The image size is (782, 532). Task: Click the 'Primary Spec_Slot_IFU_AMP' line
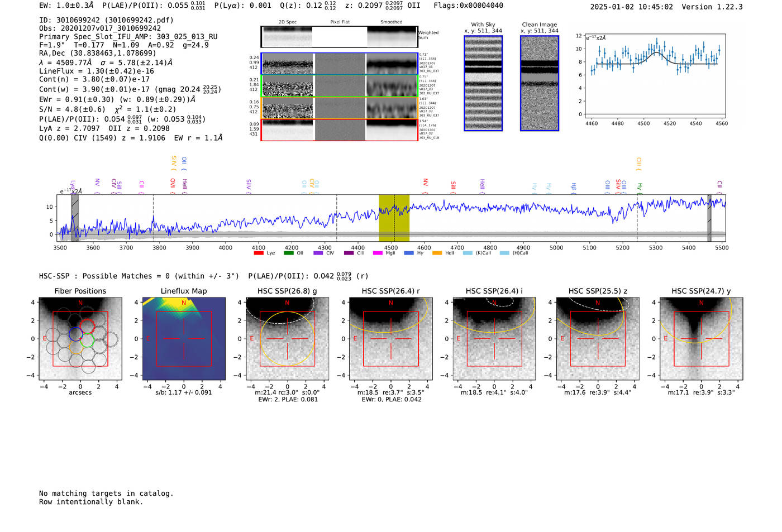[128, 37]
